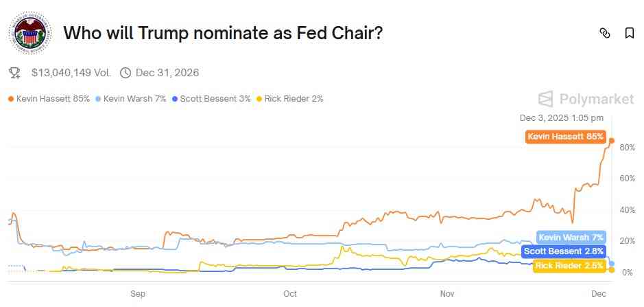This screenshot has width=644, height=307.
Task: Click the Sep label on the time axis
Action: [x=138, y=294]
